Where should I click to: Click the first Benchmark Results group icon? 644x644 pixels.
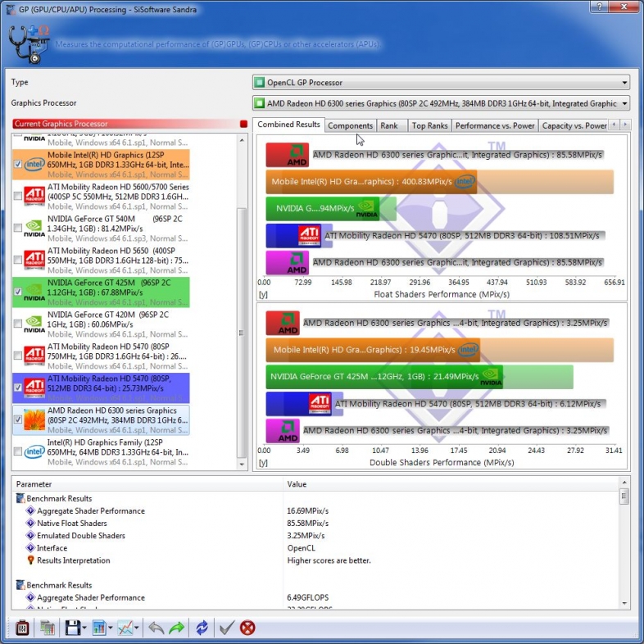(20, 498)
